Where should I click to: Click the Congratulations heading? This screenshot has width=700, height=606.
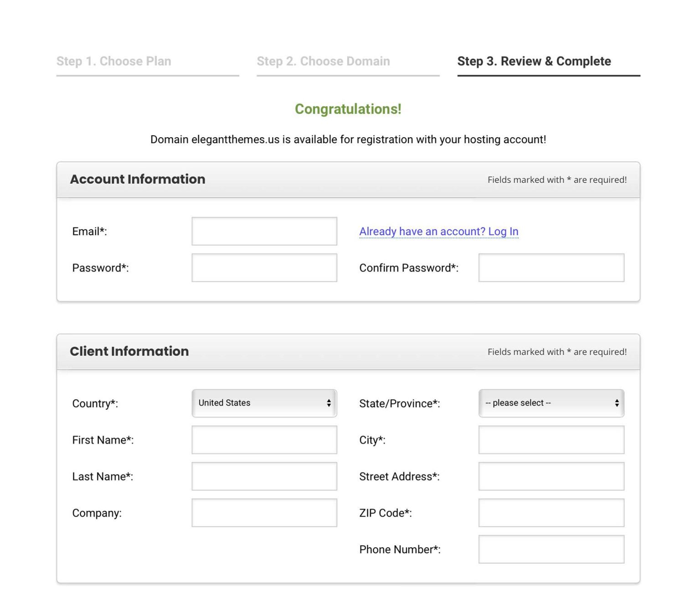348,109
